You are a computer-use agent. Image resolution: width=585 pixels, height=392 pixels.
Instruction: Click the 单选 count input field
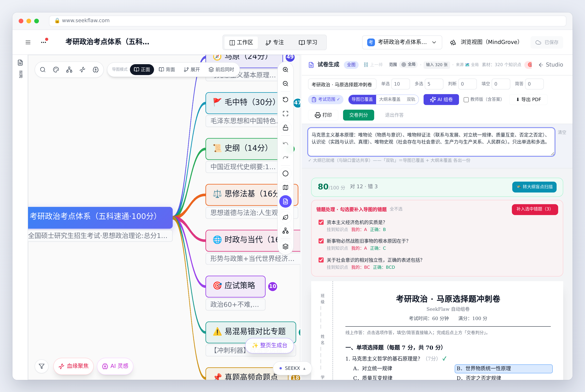(400, 84)
